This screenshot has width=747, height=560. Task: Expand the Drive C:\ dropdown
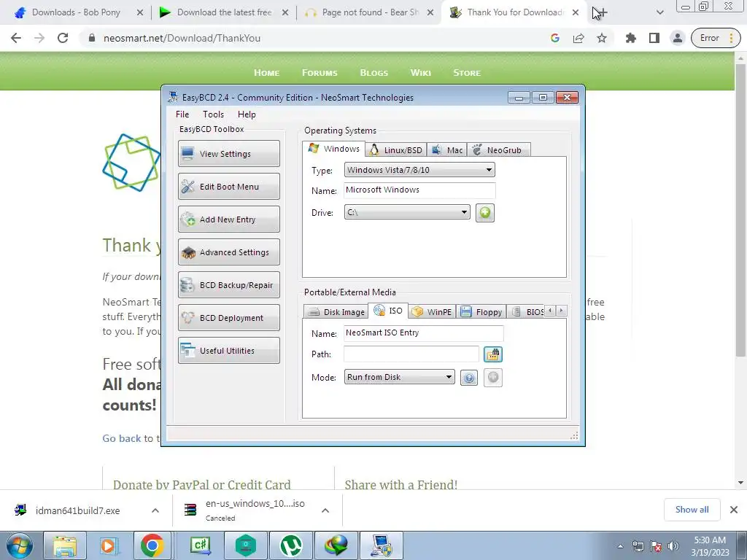tap(407, 212)
